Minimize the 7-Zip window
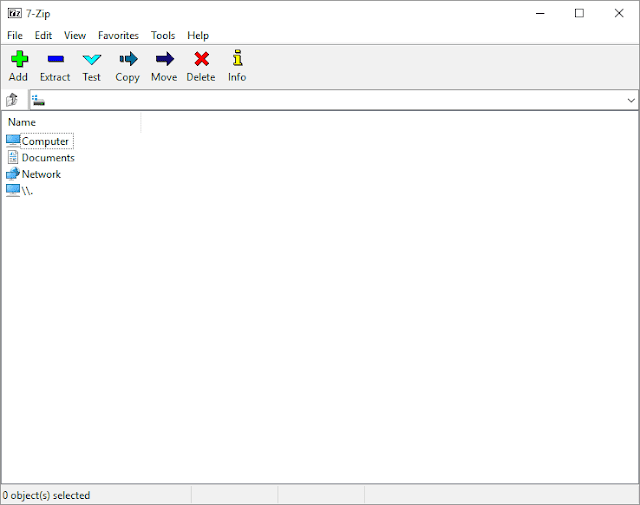The height and width of the screenshot is (505, 640). [x=540, y=13]
